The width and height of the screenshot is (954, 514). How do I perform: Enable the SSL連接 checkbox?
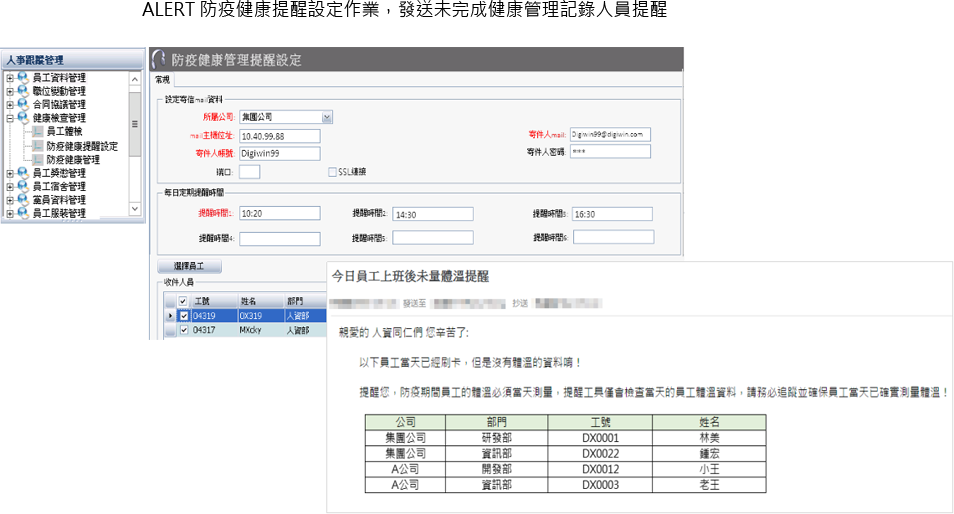coord(333,172)
